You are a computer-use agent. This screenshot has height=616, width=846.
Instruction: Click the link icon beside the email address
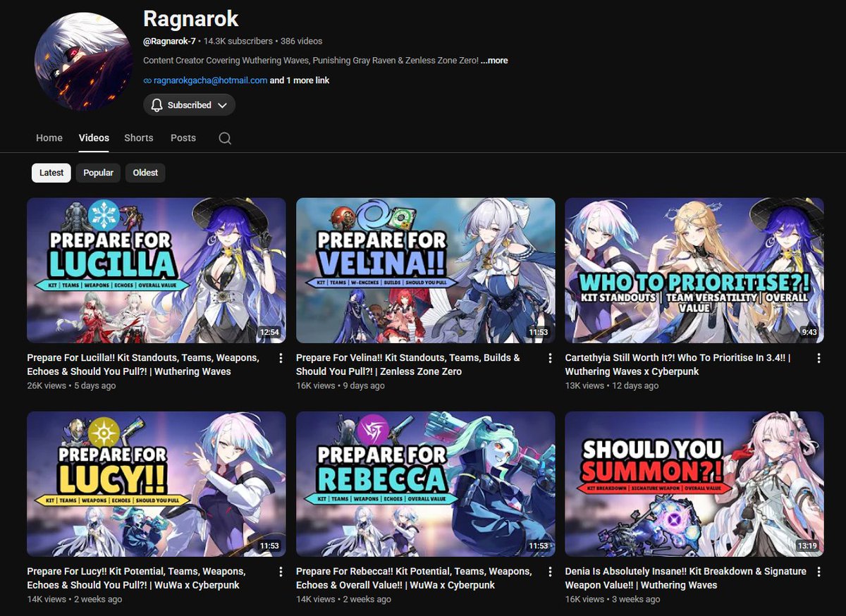(x=147, y=80)
